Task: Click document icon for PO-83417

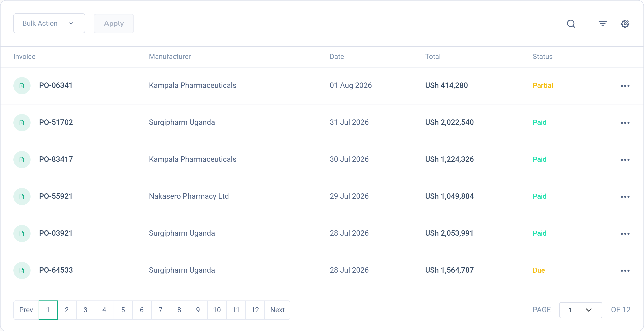Action: coord(22,160)
